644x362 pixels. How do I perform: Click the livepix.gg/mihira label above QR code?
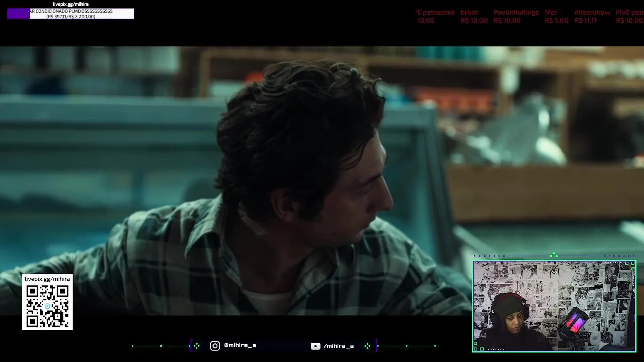point(47,279)
